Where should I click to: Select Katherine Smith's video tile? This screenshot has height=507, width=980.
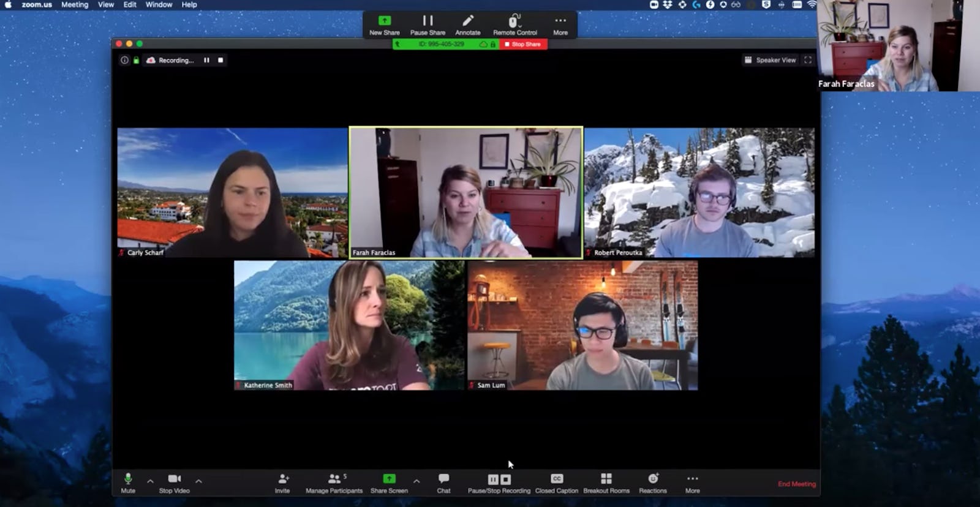tap(349, 325)
